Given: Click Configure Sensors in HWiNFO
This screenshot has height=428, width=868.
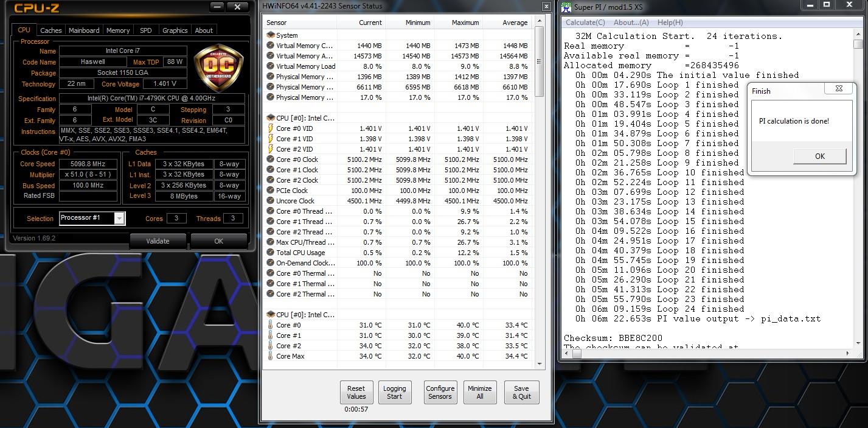Looking at the screenshot, I should coord(440,392).
